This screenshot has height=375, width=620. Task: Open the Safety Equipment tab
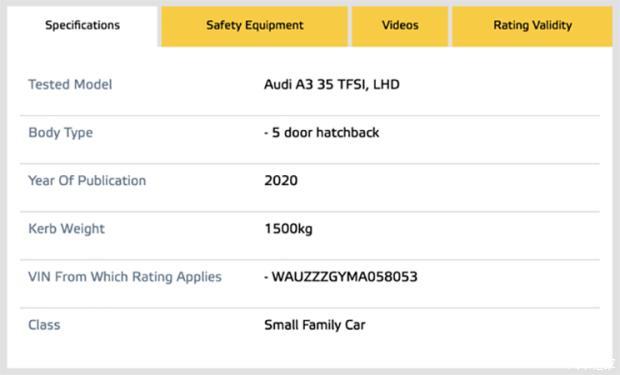click(x=254, y=26)
